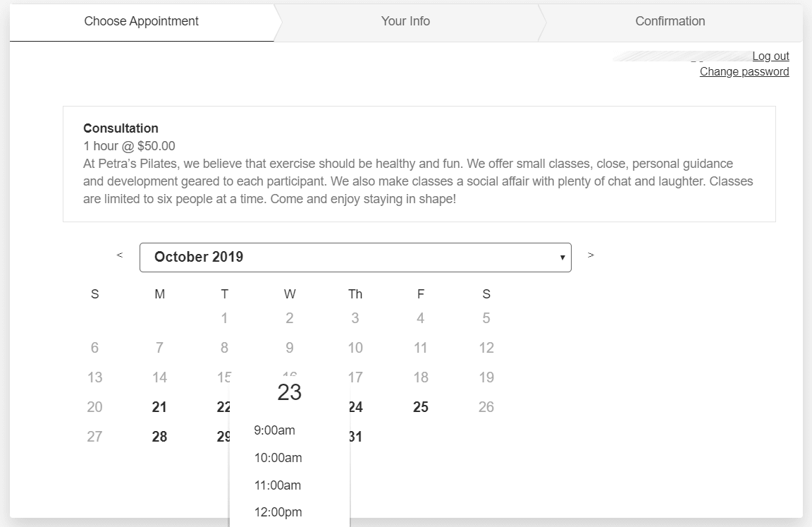The image size is (812, 527).
Task: Go to next month arrow
Action: click(591, 255)
